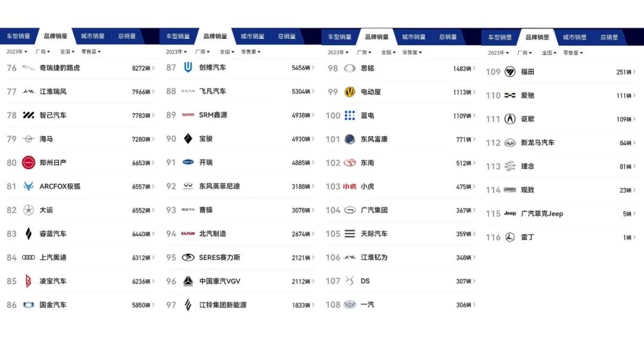Click the red BAW 北汽制造 logo
The width and height of the screenshot is (644, 363).
(188, 233)
